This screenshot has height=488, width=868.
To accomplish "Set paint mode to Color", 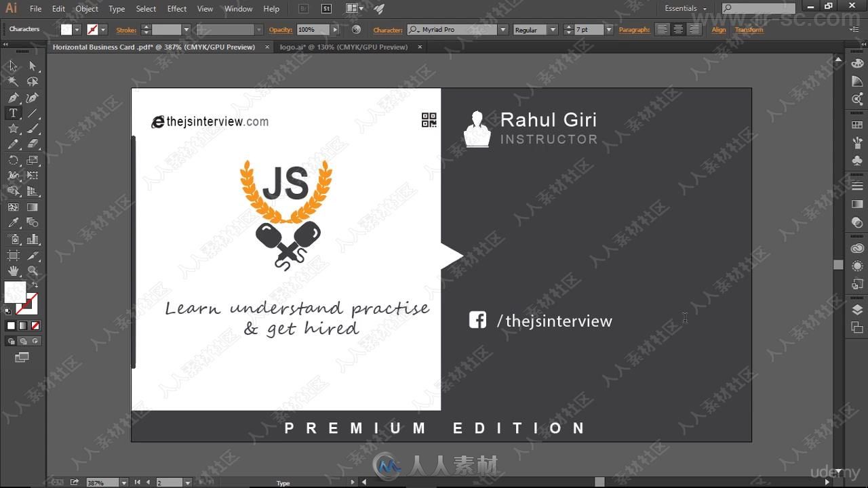I will coord(11,326).
